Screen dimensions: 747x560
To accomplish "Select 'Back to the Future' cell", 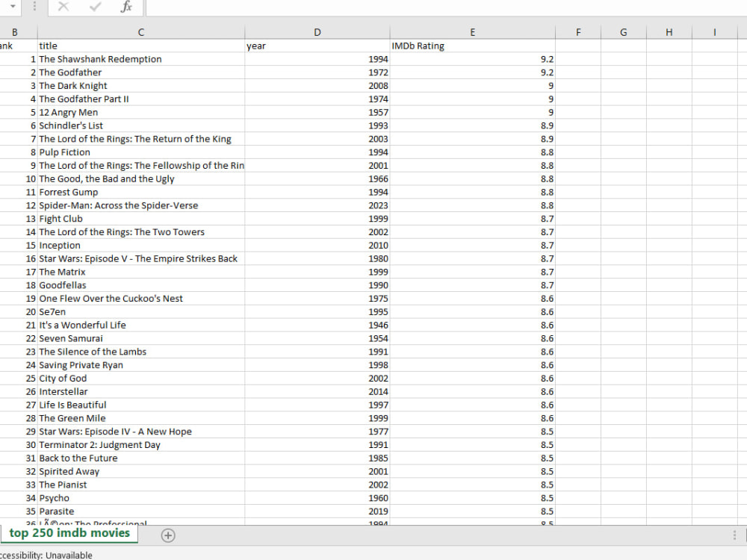I will tap(141, 458).
